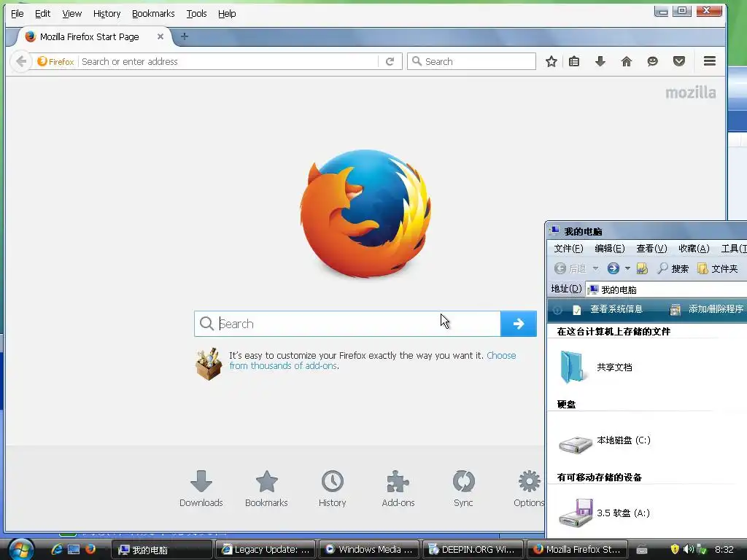Bookmark this page with the star icon
747x560 pixels.
coord(551,61)
